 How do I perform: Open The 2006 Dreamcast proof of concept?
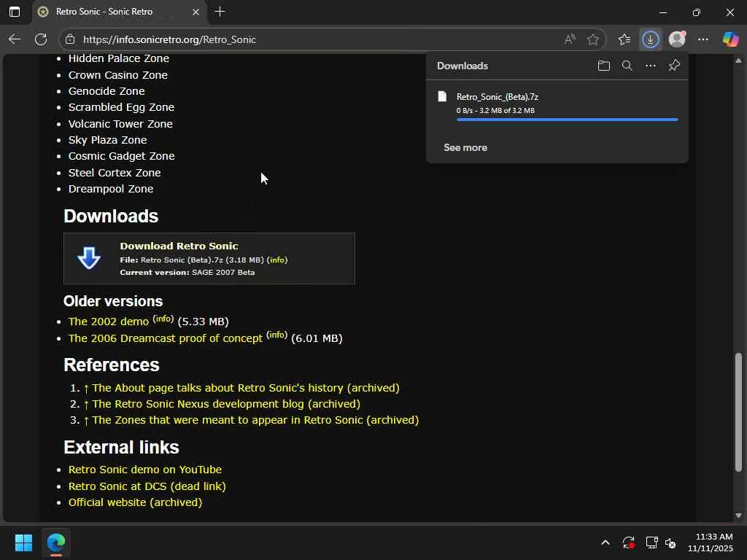click(x=166, y=338)
